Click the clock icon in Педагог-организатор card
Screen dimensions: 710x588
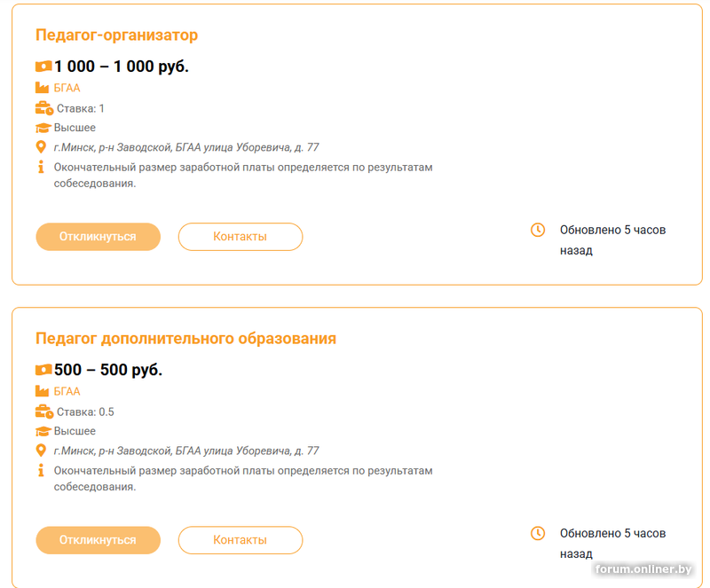[538, 230]
